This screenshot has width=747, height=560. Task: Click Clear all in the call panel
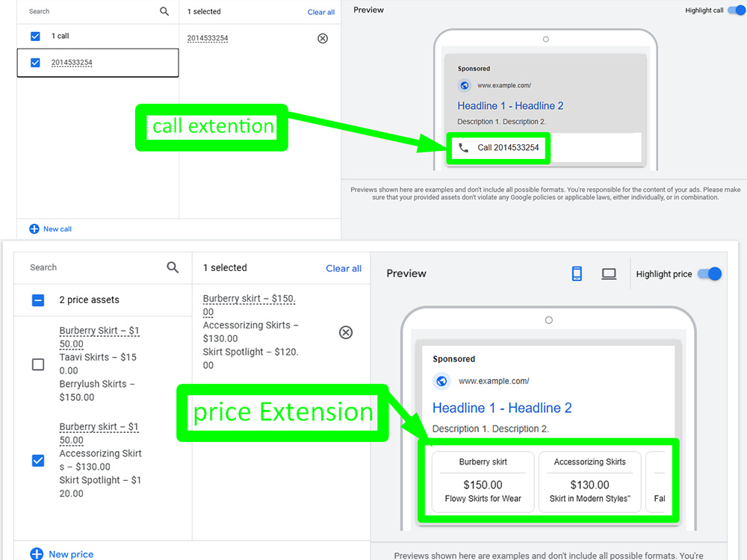321,12
